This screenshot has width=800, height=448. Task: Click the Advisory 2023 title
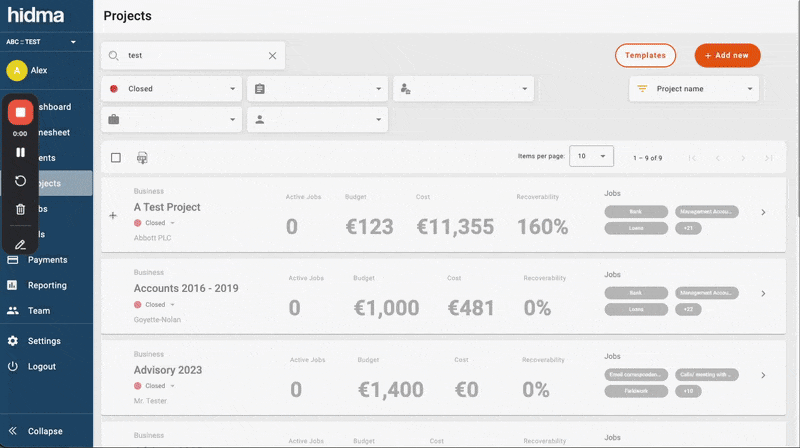click(167, 370)
